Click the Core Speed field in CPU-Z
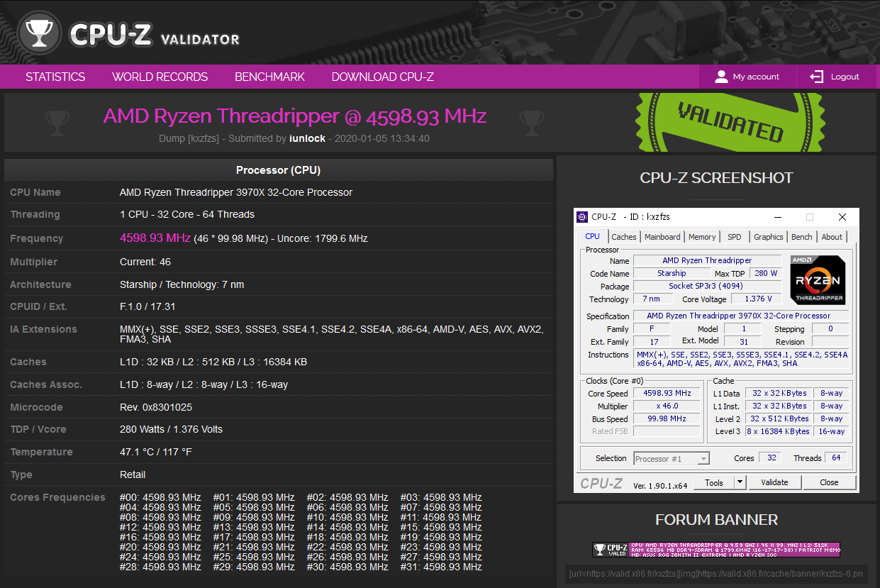The image size is (880, 588). click(x=667, y=393)
